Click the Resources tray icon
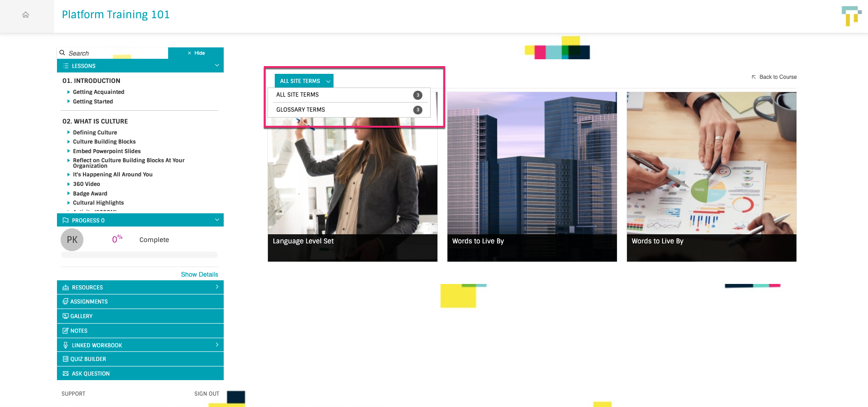Image resolution: width=868 pixels, height=407 pixels. (x=66, y=288)
